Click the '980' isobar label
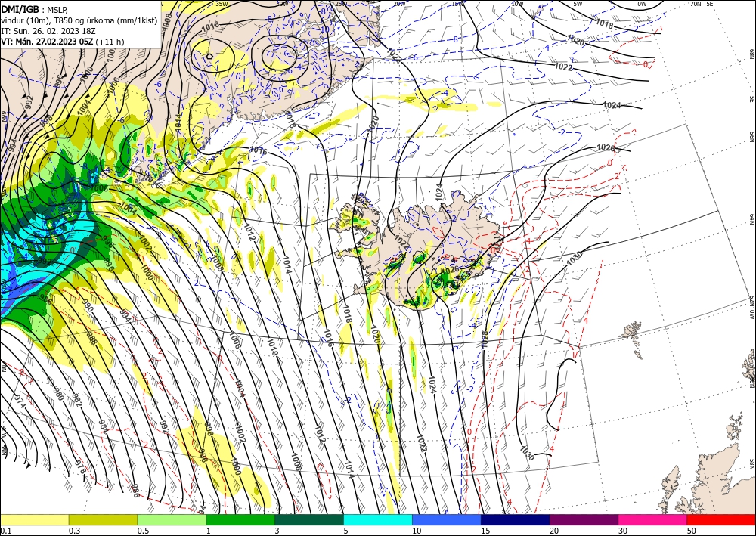This screenshot has width=756, height=536. point(58,394)
